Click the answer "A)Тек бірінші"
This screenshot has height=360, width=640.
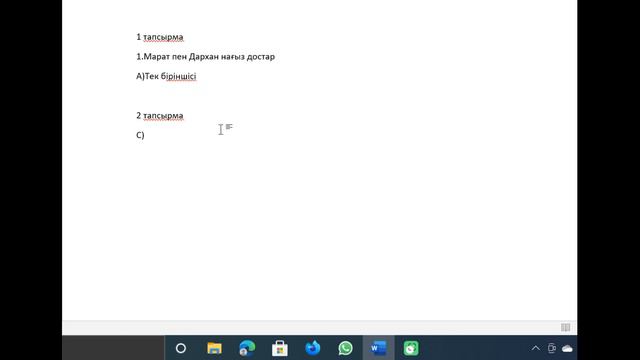pos(166,76)
